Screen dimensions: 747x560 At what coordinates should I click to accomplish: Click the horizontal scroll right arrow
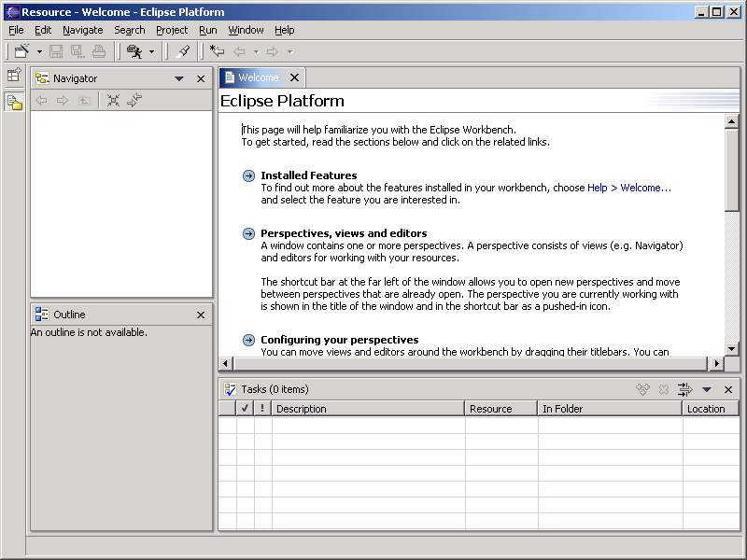[x=716, y=364]
